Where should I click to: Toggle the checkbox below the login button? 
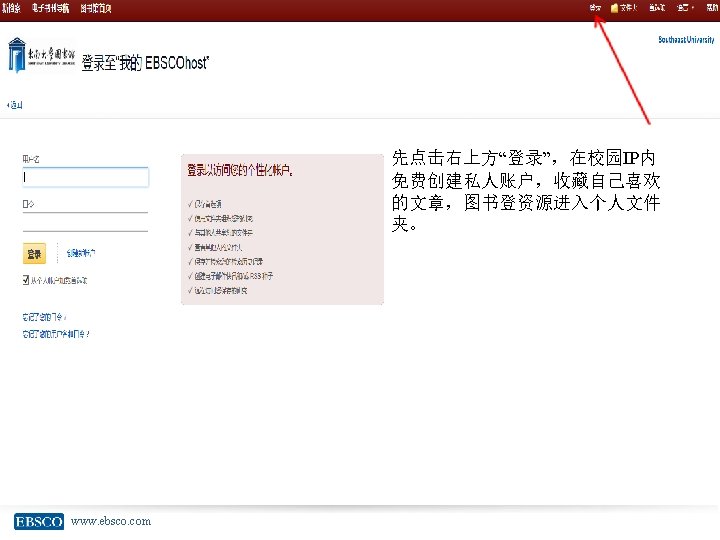point(26,280)
